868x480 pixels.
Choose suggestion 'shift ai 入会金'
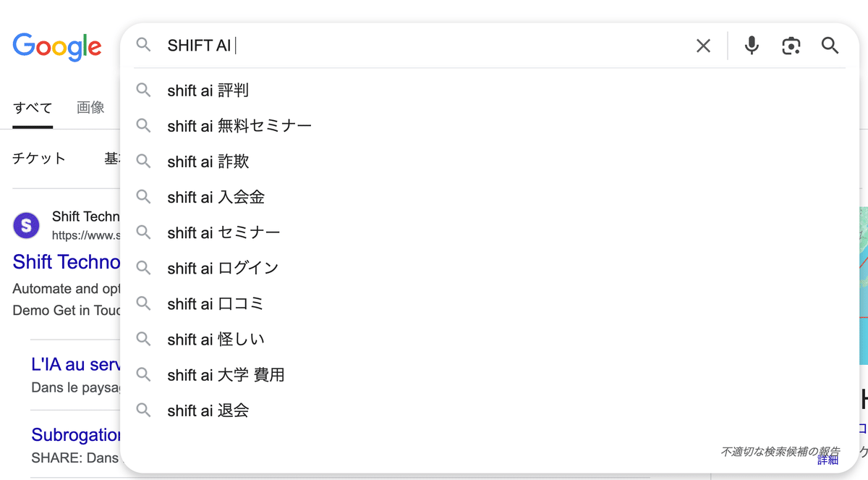(x=216, y=197)
